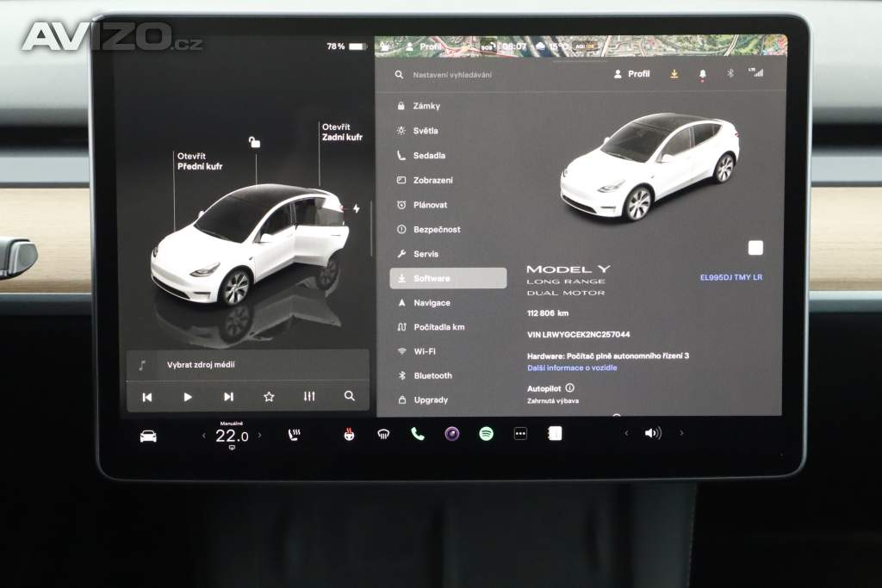Image resolution: width=882 pixels, height=588 pixels.
Task: Tap the odometer reading 112 806 km
Action: coord(548,313)
